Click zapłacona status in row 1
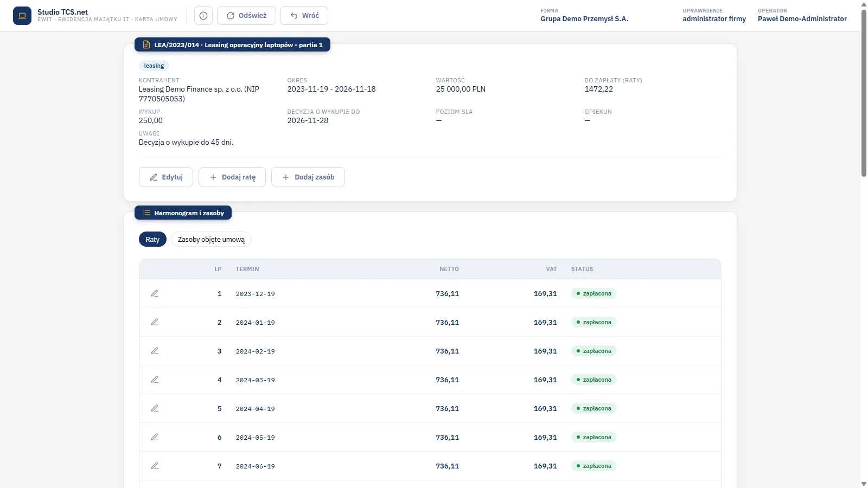 594,293
